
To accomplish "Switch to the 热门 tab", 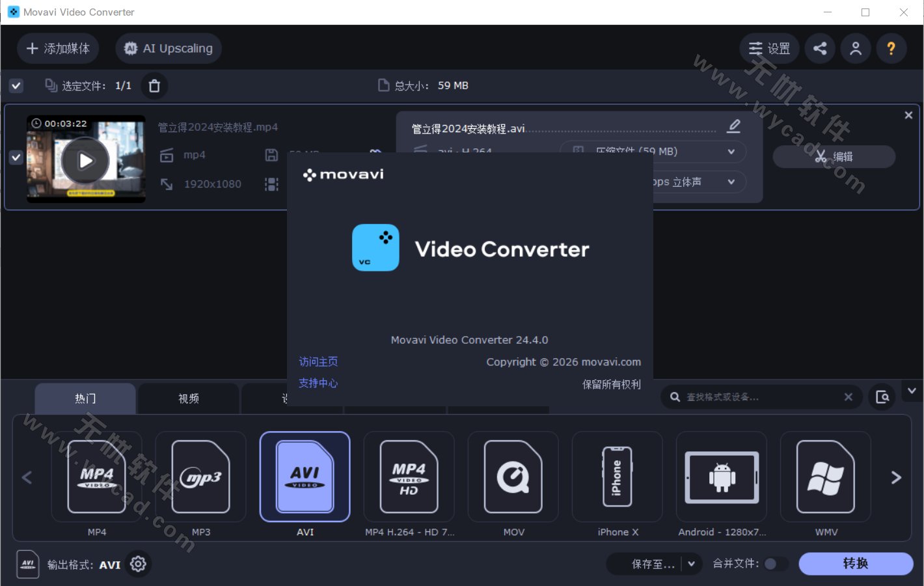I will point(85,398).
